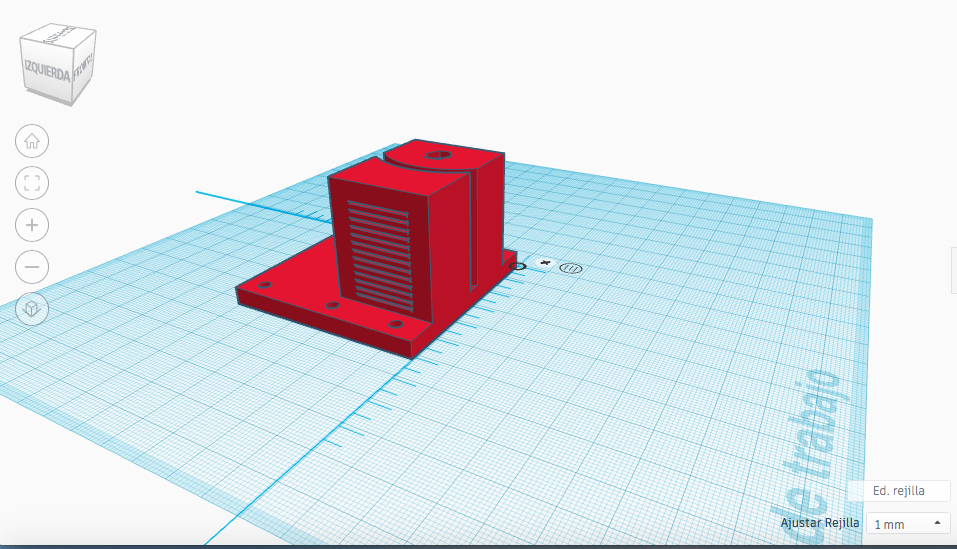
Task: Zoom out with the minus button
Action: click(32, 267)
